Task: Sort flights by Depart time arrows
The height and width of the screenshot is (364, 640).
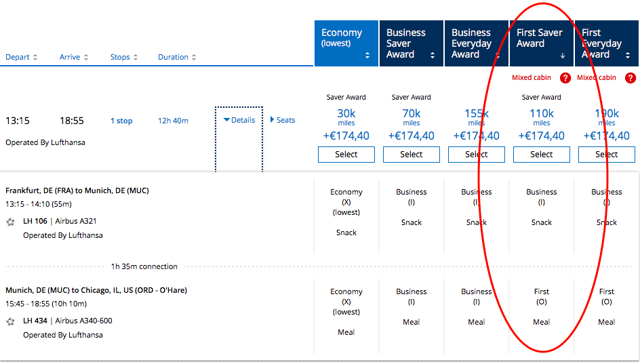Action: pos(35,58)
